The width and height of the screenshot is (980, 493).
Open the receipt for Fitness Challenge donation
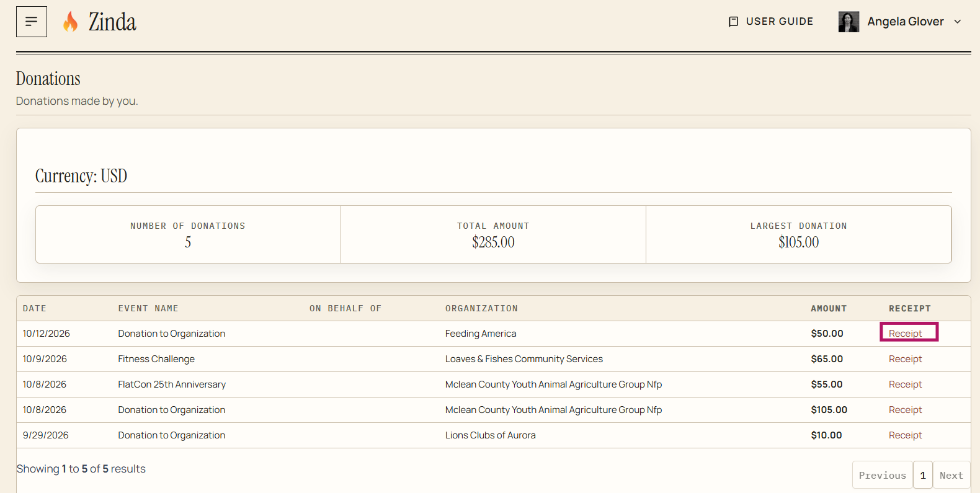(905, 359)
